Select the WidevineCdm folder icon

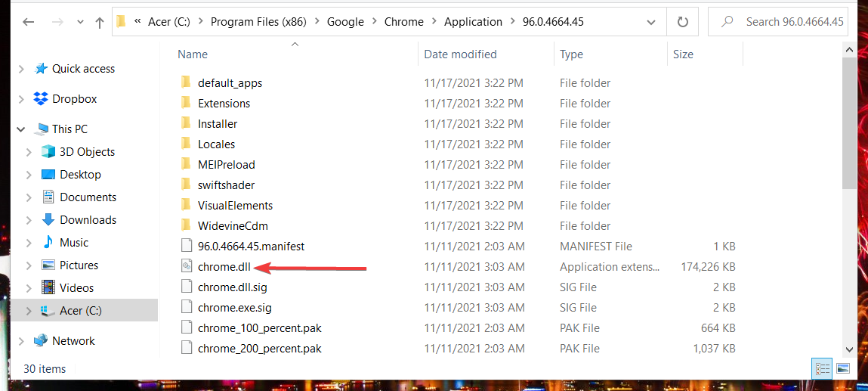click(187, 226)
